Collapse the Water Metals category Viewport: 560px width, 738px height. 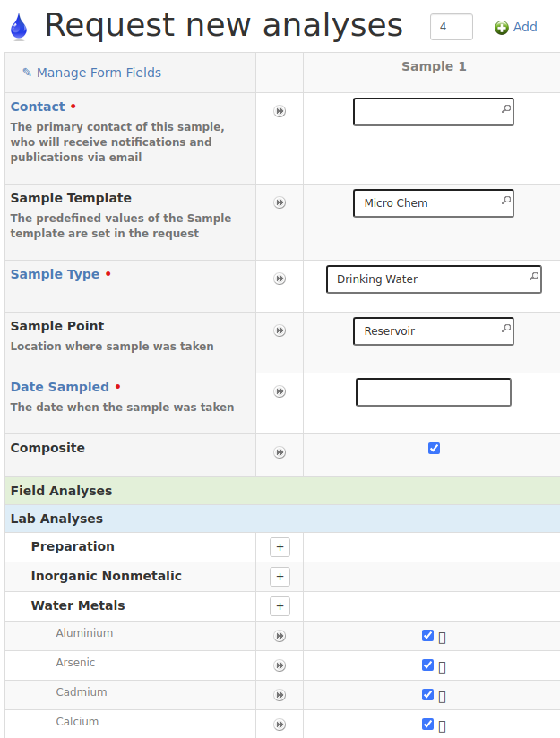point(280,606)
